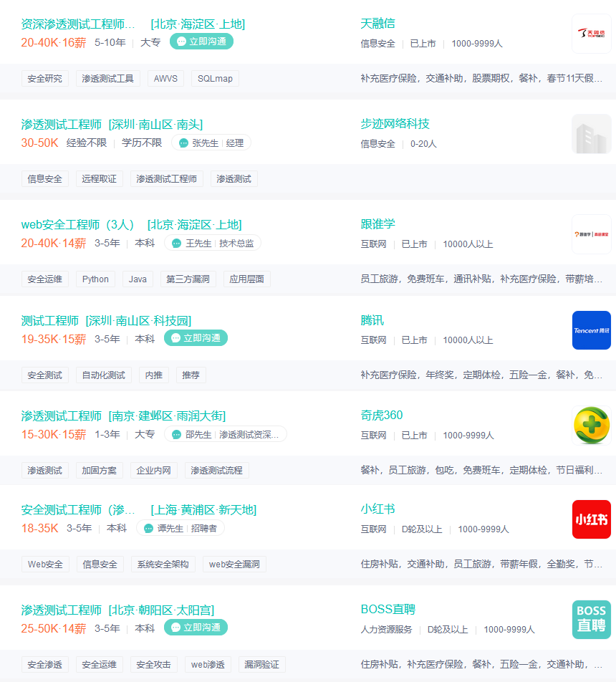Select the 内推 tag
This screenshot has width=616, height=682.
[x=153, y=375]
